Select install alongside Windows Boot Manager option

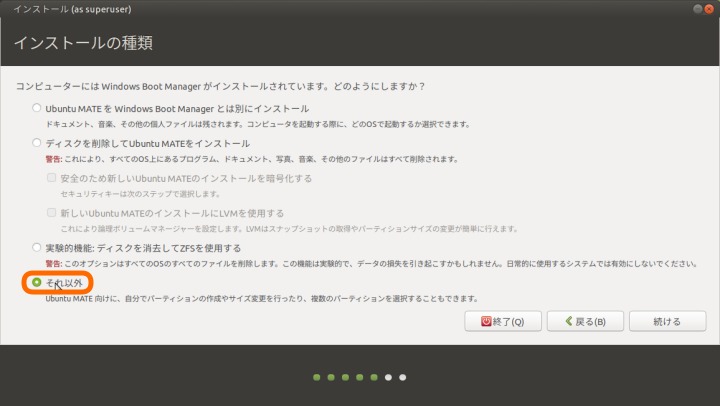pyautogui.click(x=37, y=108)
